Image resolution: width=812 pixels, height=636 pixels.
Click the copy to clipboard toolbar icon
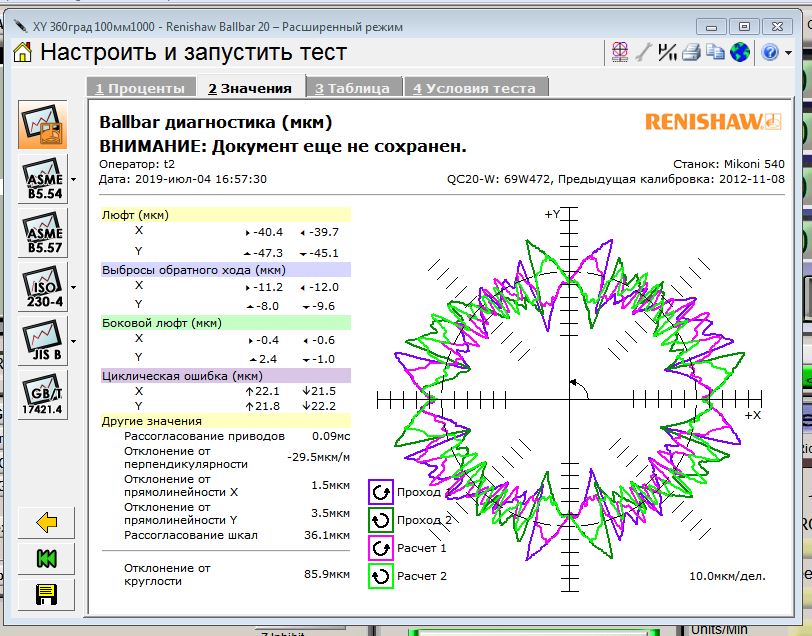[x=716, y=52]
